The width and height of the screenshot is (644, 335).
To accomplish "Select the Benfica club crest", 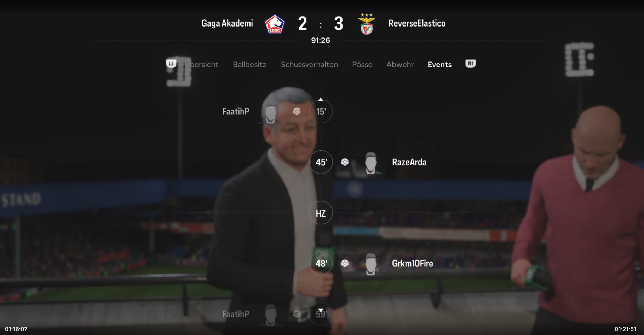I will [x=367, y=24].
